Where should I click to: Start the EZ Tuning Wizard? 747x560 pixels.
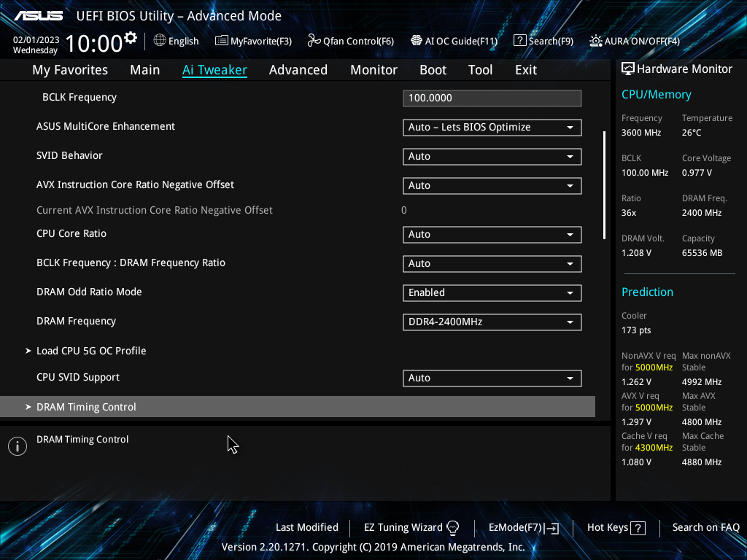point(411,528)
